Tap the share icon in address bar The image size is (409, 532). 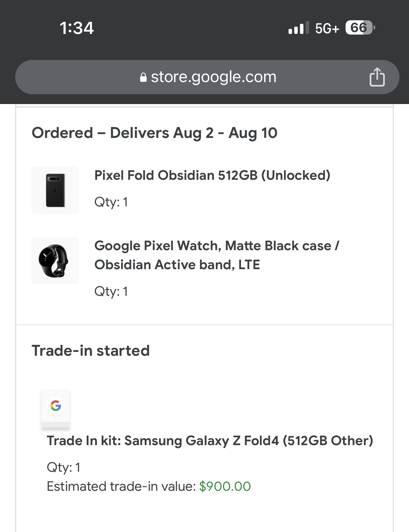pos(377,77)
